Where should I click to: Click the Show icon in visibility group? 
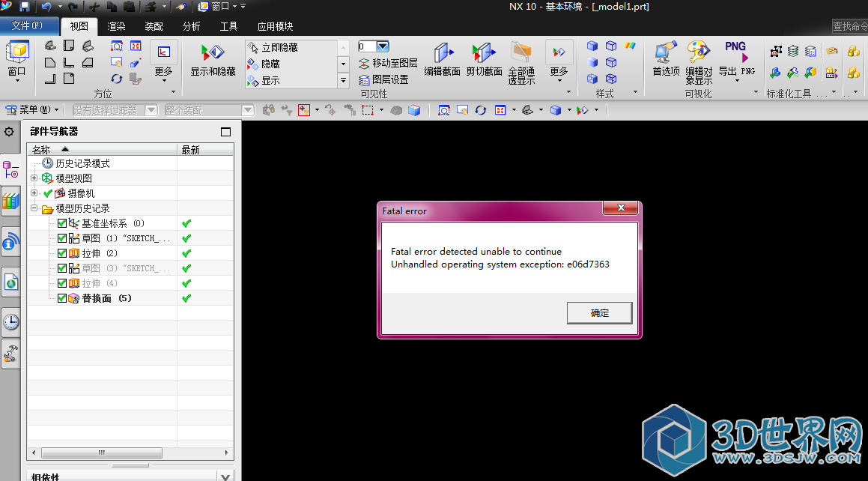[264, 81]
